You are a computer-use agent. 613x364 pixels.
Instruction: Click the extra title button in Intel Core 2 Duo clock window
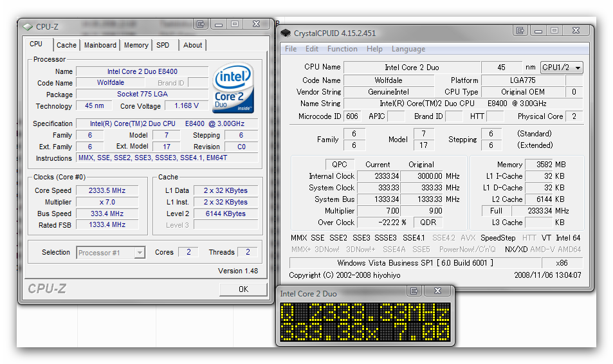(414, 291)
